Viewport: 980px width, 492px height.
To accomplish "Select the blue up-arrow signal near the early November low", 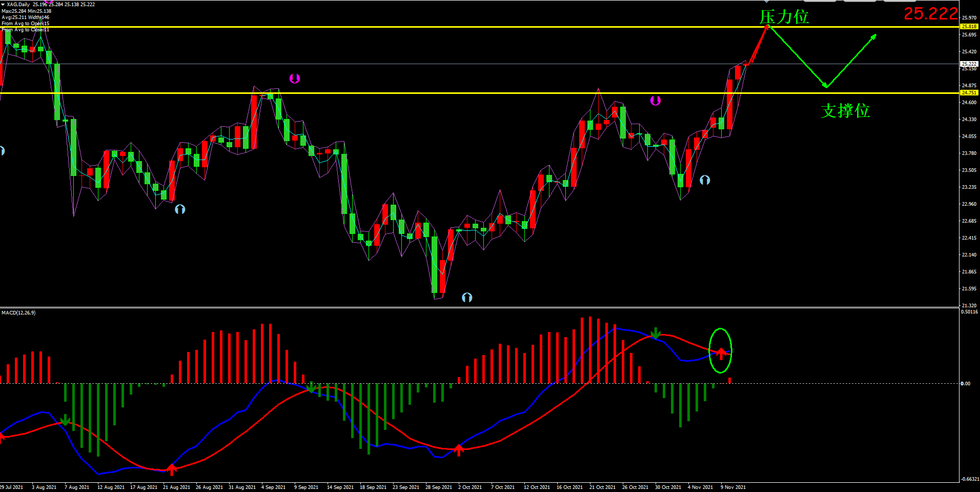I will (705, 180).
